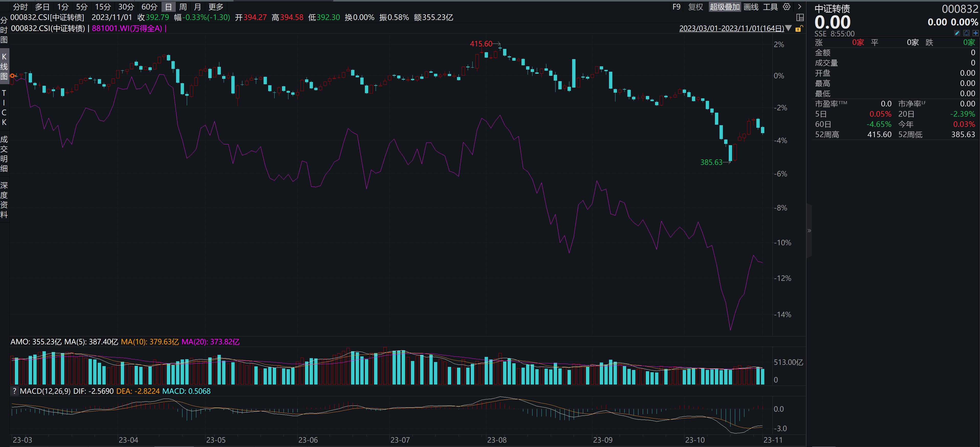Click the panel layout icon
Viewport: 980px width, 447px height.
point(800,17)
